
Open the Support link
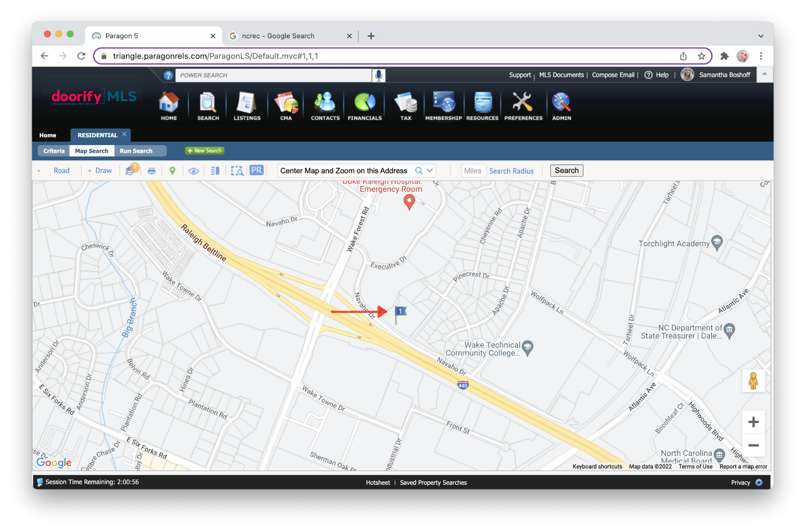520,75
